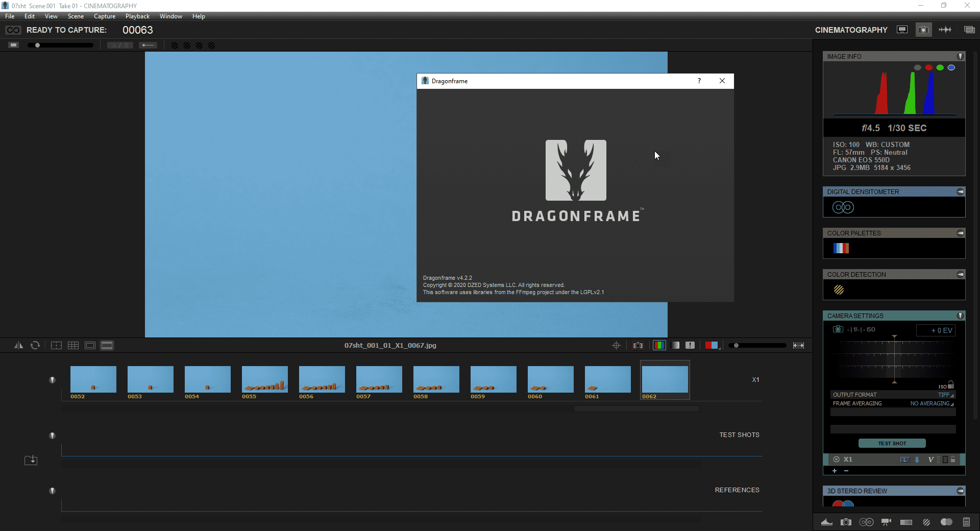Click the loop icon beside Ready to Capture
The width and height of the screenshot is (980, 531).
click(x=13, y=30)
